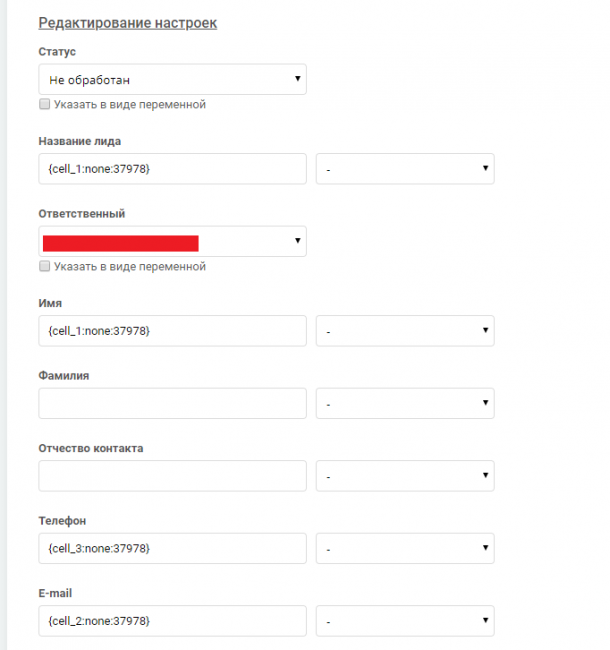The height and width of the screenshot is (650, 610).
Task: Expand dropdown beside Имя field
Action: coord(405,331)
